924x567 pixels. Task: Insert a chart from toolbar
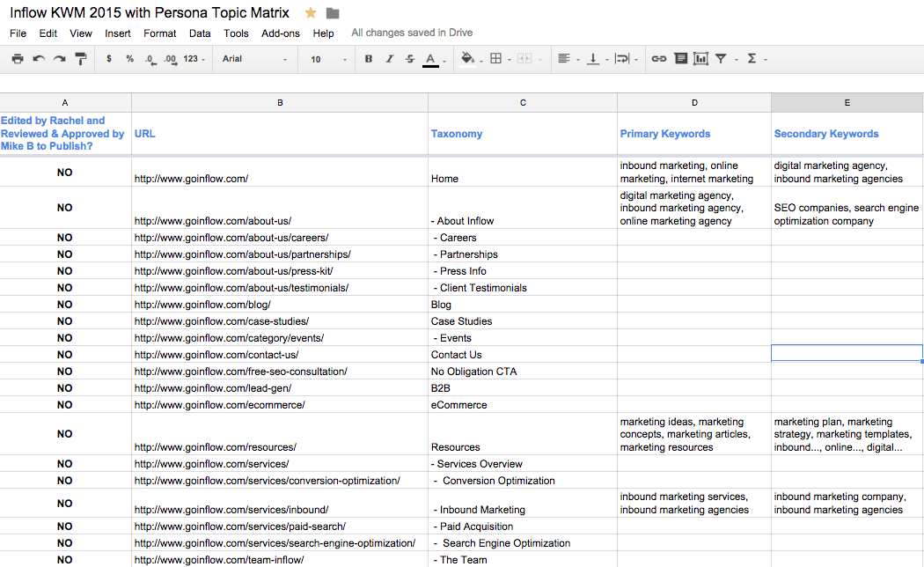point(700,59)
